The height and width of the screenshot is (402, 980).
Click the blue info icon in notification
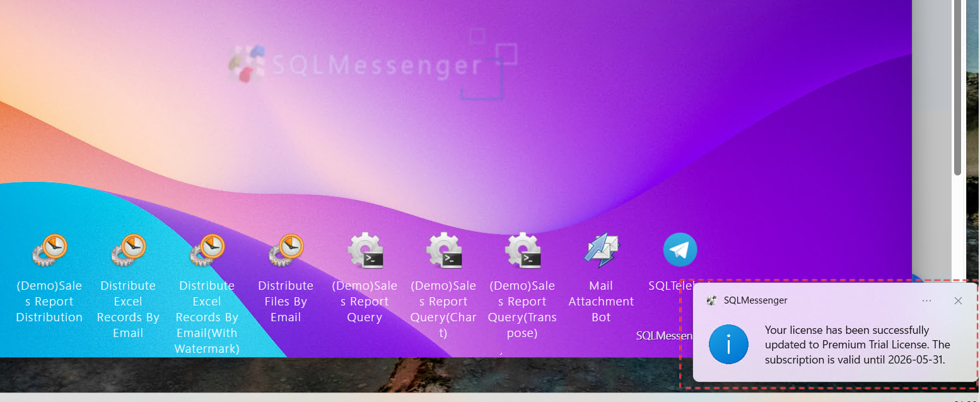pyautogui.click(x=728, y=345)
